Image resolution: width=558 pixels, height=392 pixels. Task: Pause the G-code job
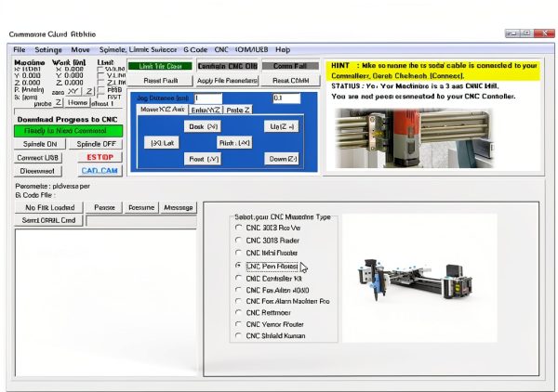104,207
